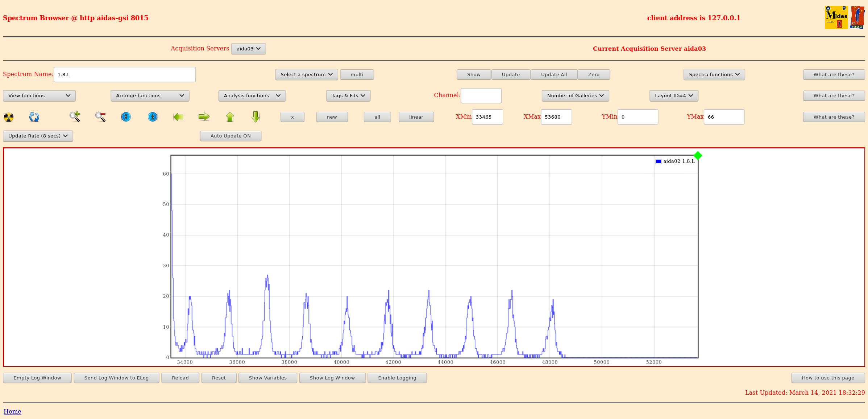
Task: Open the Arrange functions dropdown
Action: point(150,96)
